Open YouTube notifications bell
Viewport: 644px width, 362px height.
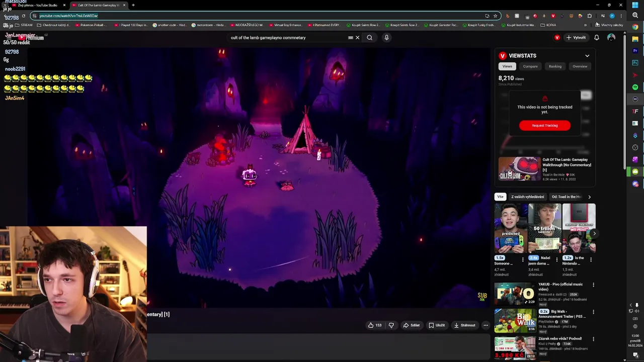pyautogui.click(x=597, y=38)
